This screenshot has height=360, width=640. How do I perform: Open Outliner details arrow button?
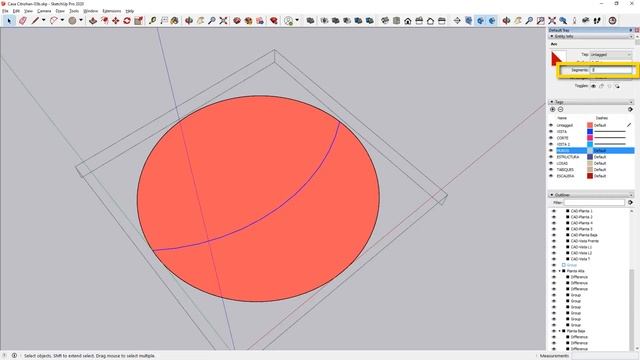tap(630, 202)
